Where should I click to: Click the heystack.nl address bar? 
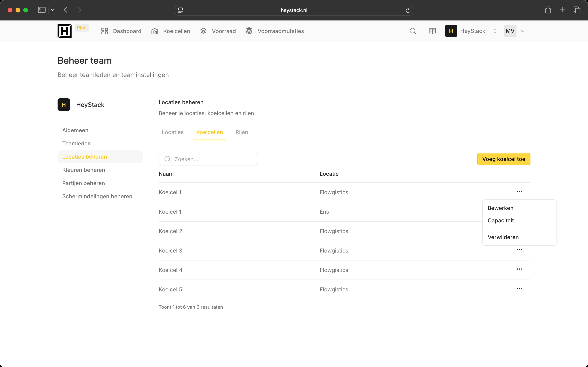(294, 10)
